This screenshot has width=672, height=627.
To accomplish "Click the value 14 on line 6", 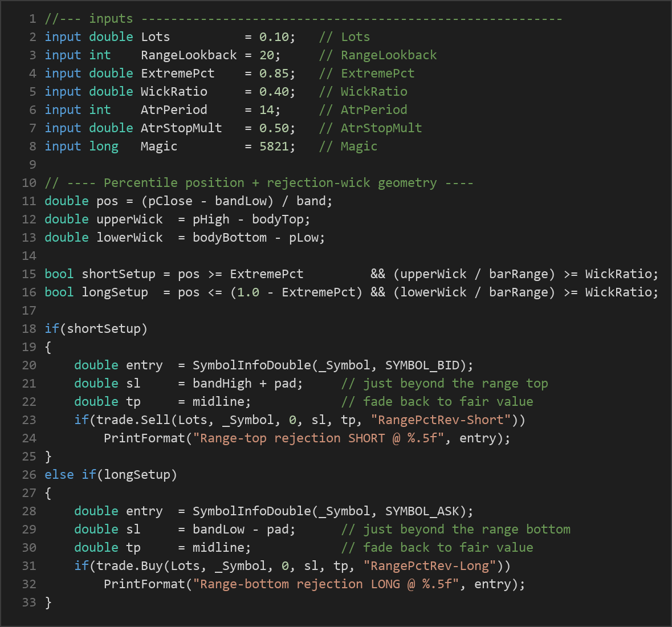I will [267, 109].
